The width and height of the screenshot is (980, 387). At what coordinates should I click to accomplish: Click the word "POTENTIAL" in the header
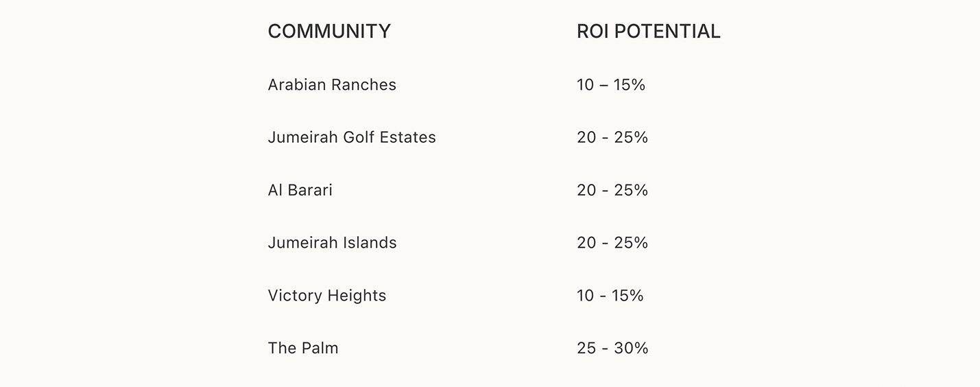pos(667,32)
